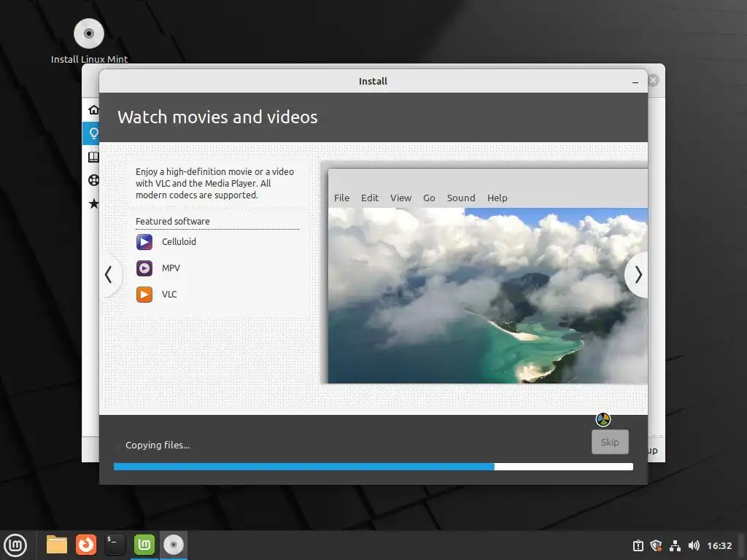Open File menu in slideshow screenshot

tap(341, 198)
